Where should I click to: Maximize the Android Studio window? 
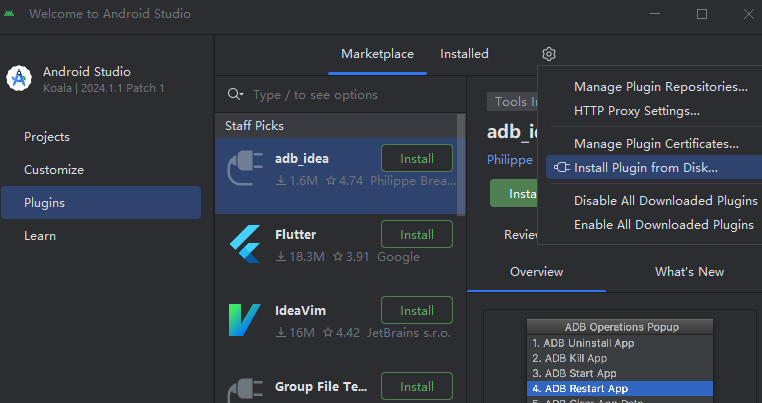coord(702,14)
